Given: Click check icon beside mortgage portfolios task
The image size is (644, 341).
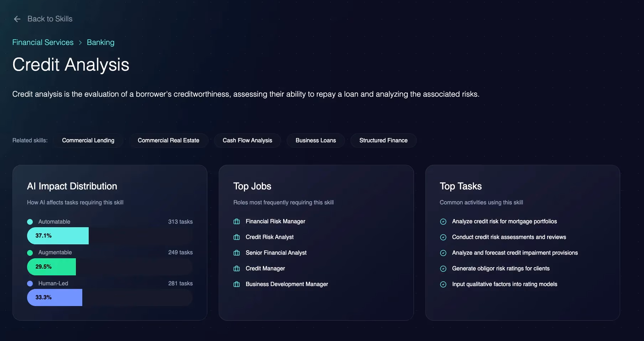Looking at the screenshot, I should coord(443,222).
